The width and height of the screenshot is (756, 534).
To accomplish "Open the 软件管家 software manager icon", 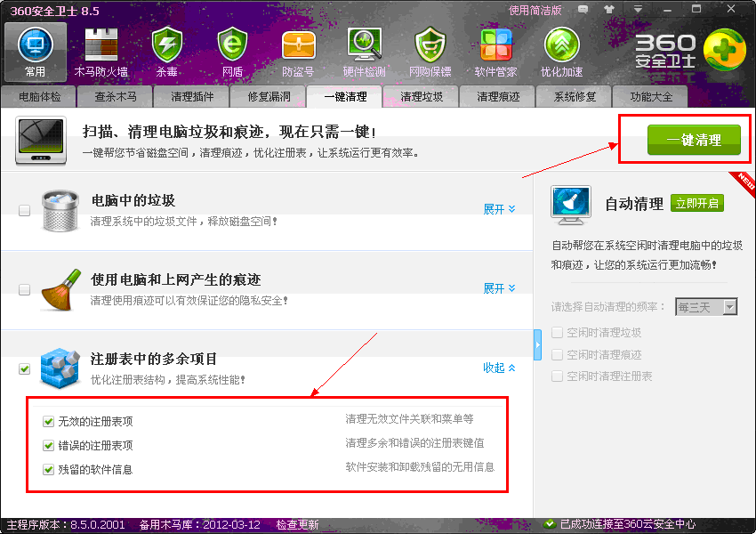I will [x=495, y=53].
